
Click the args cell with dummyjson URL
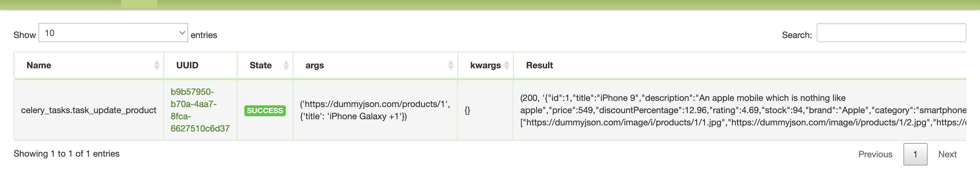[375, 110]
